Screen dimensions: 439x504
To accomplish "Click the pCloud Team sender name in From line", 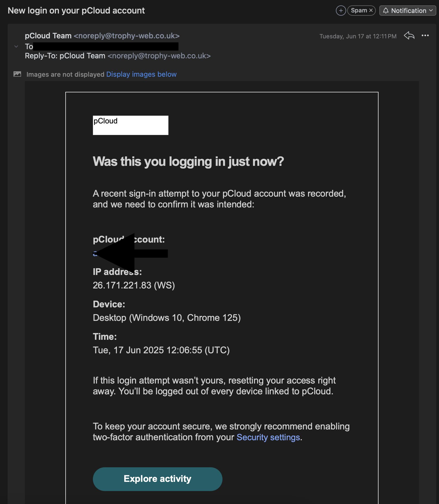I will pyautogui.click(x=48, y=36).
